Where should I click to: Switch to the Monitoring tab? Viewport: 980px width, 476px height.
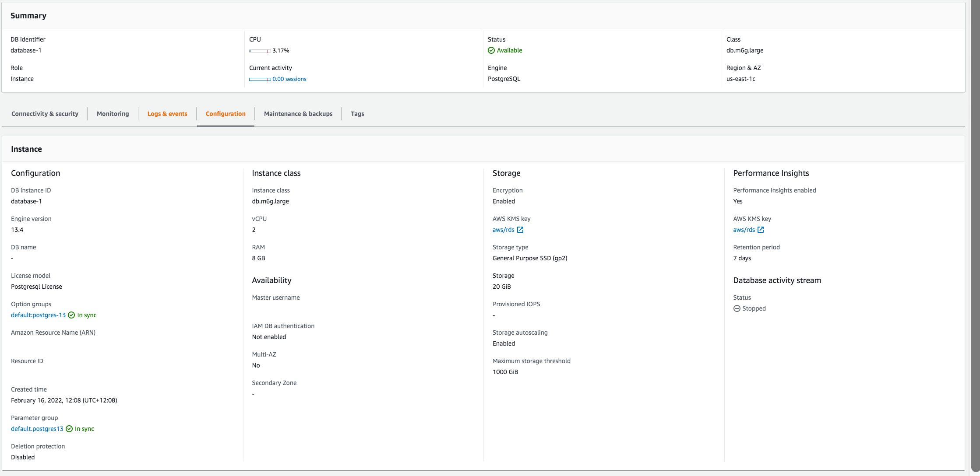pyautogui.click(x=113, y=114)
